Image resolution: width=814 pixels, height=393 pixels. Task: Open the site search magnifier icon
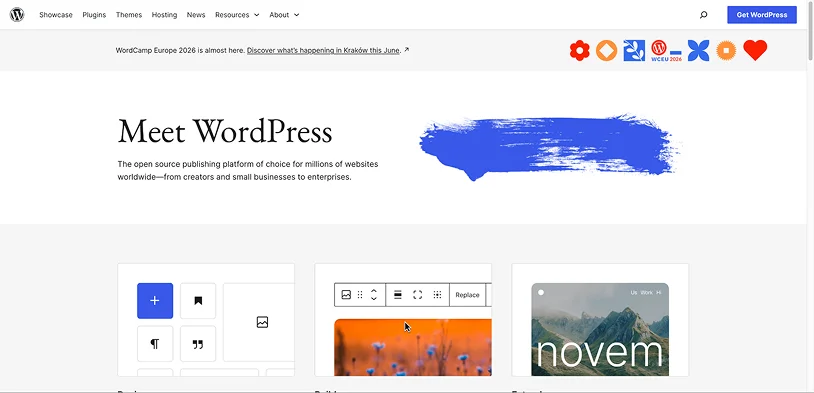(703, 15)
